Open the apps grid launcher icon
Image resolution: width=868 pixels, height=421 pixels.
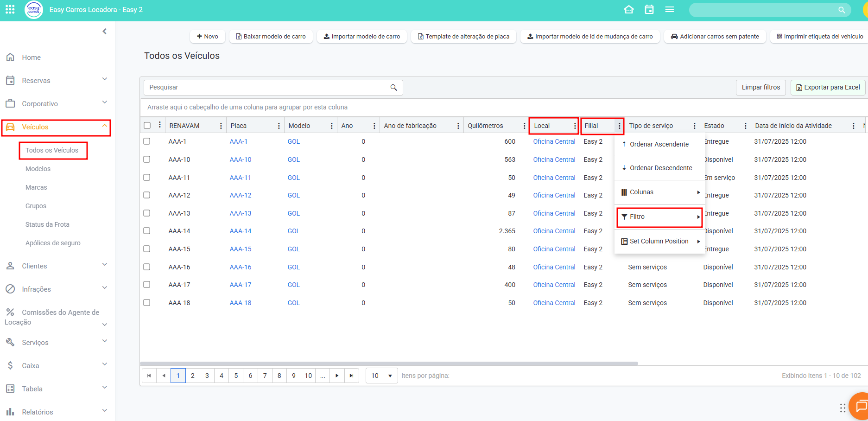coord(10,9)
